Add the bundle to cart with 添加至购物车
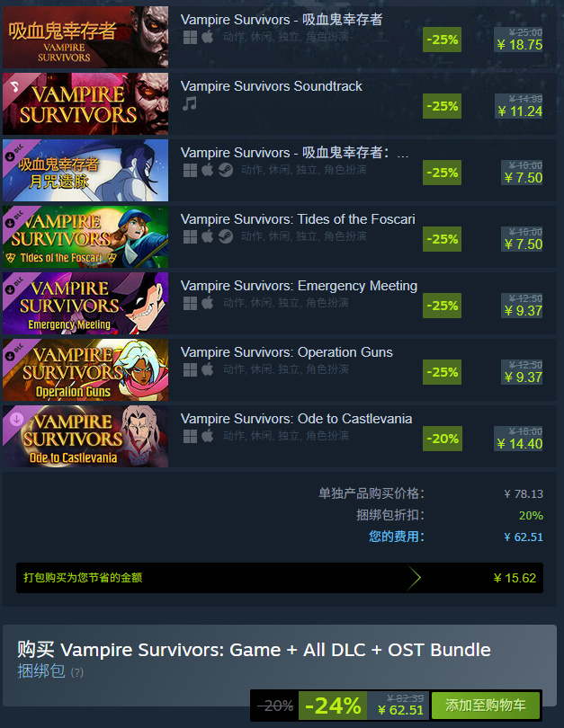The image size is (564, 728). (486, 706)
